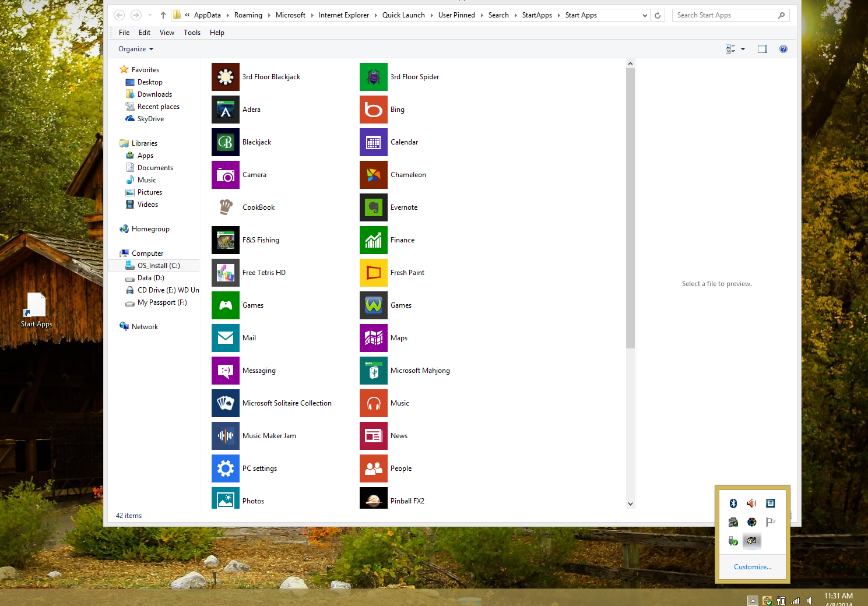Image resolution: width=868 pixels, height=606 pixels.
Task: Launch the Camera app tile
Action: pyautogui.click(x=225, y=175)
